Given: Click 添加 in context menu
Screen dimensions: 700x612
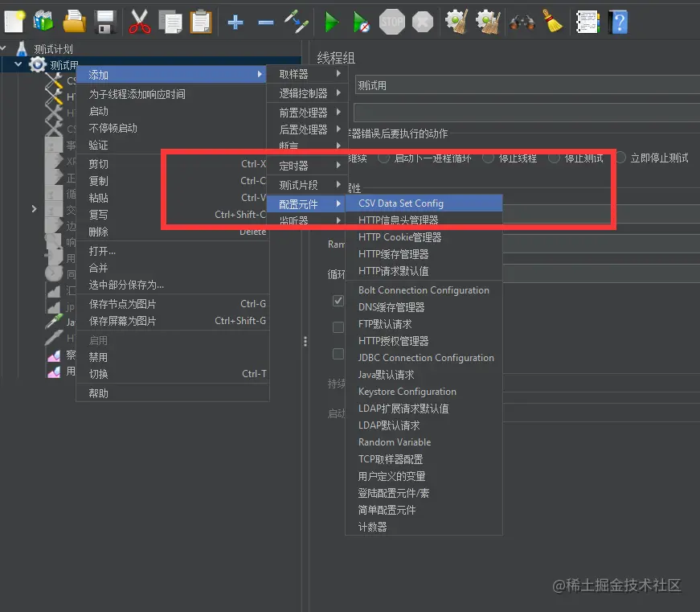Looking at the screenshot, I should pyautogui.click(x=172, y=75).
